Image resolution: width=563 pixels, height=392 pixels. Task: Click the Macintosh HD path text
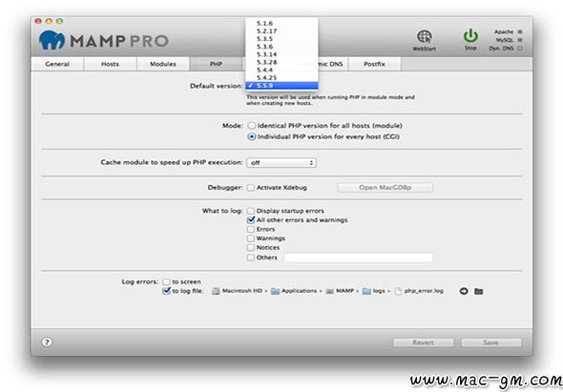click(x=242, y=291)
